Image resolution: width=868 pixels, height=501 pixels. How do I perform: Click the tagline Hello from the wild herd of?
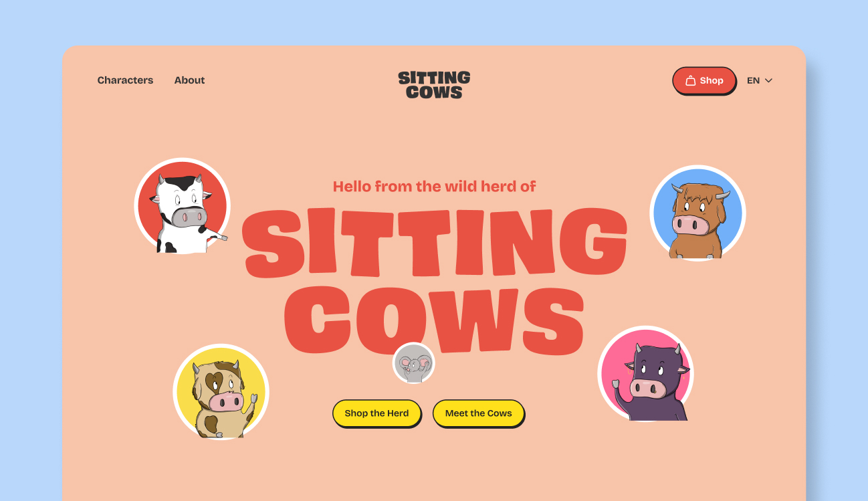coord(434,186)
